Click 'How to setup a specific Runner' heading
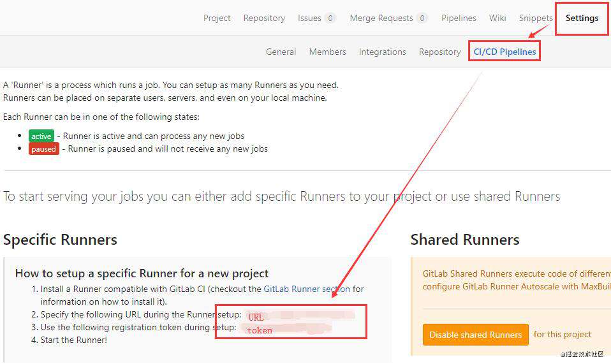 pyautogui.click(x=142, y=273)
